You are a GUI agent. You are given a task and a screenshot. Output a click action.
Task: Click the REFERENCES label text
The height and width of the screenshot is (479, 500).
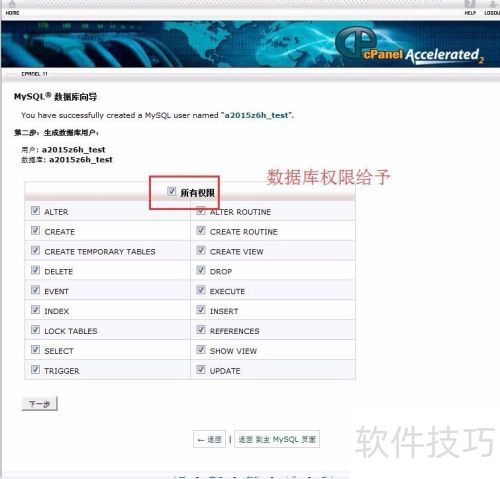(x=235, y=331)
